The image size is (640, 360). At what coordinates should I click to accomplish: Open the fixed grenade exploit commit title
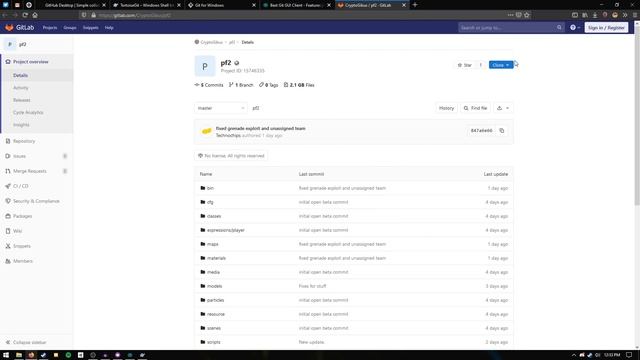(x=260, y=128)
